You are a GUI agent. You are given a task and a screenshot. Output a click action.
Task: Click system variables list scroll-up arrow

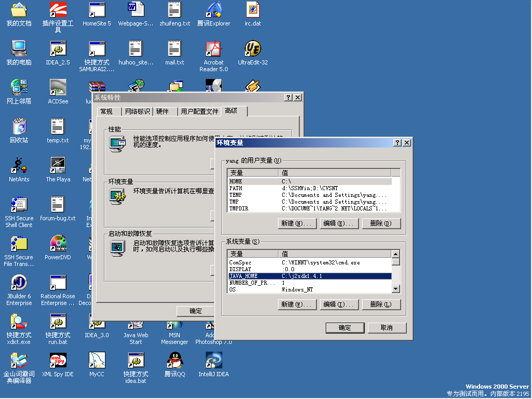[395, 254]
